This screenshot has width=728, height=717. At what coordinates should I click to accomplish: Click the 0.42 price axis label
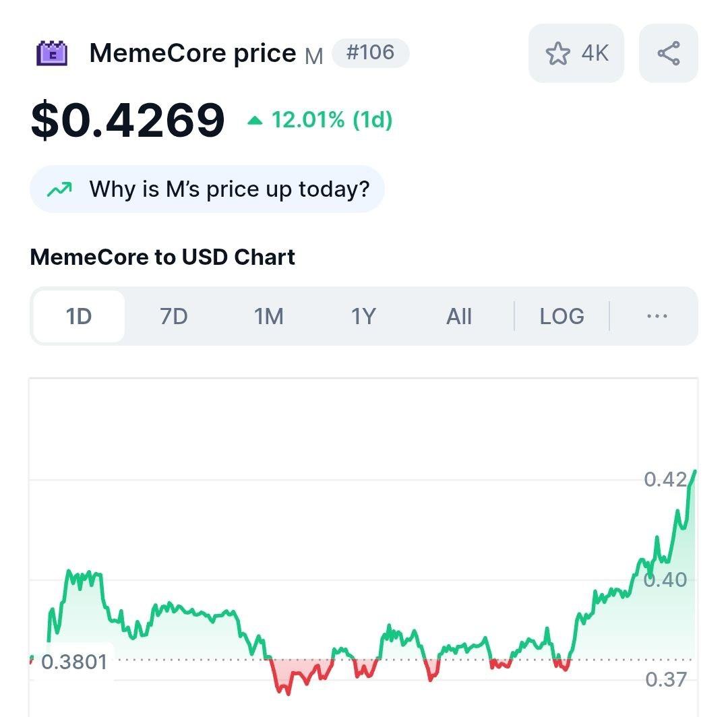(x=665, y=479)
